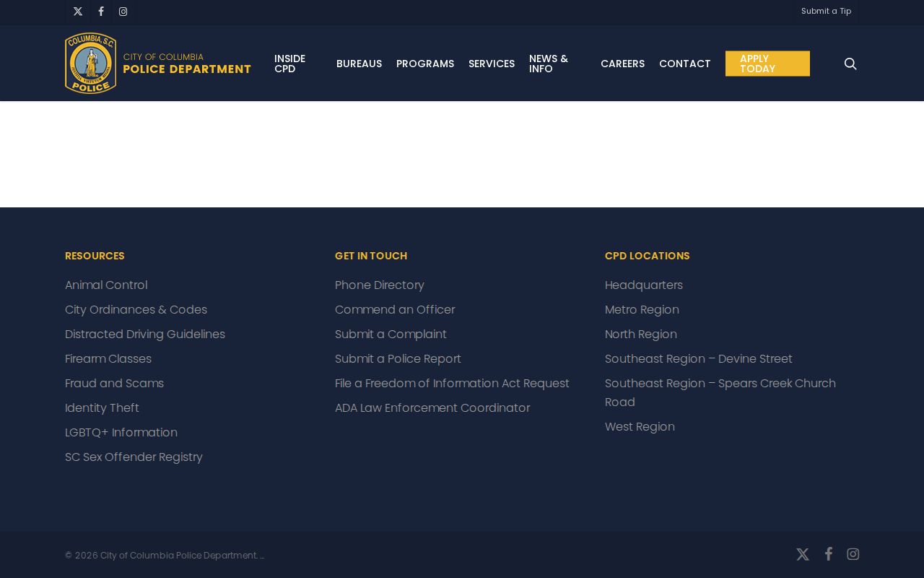Viewport: 924px width, 578px height.
Task: Open City Ordinances & Codes link
Action: (x=136, y=309)
